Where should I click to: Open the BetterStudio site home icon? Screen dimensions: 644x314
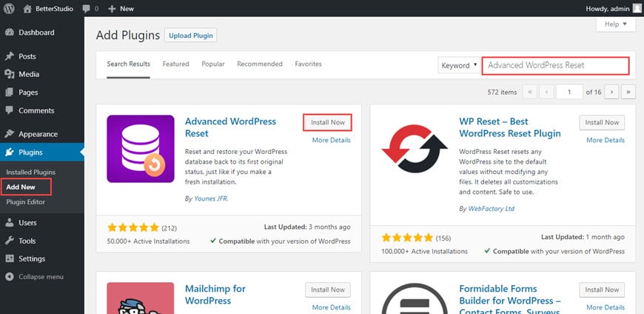coord(27,9)
